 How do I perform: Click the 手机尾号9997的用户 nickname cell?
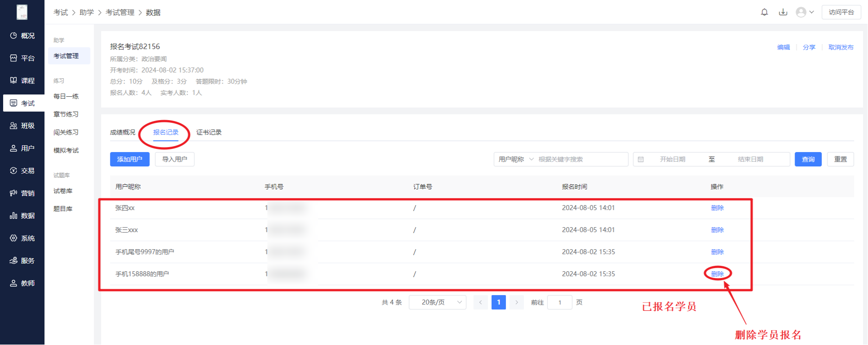click(145, 252)
